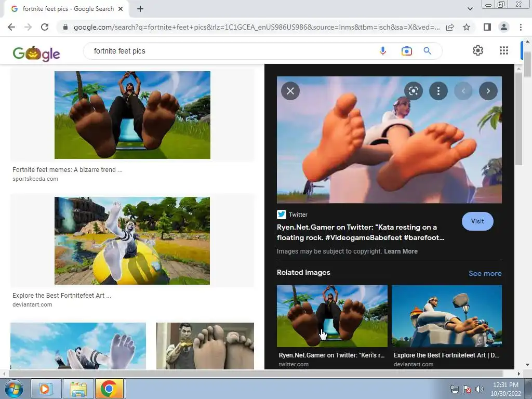532x399 pixels.
Task: Click the forward navigation arrow
Action: click(x=28, y=27)
